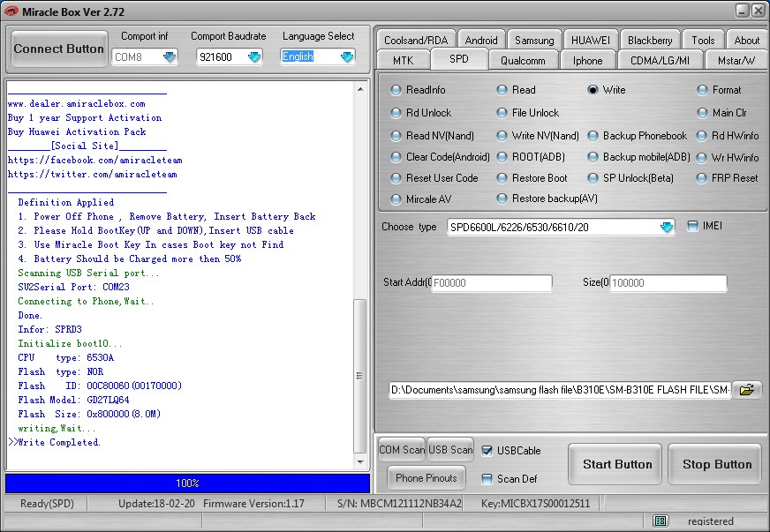
Task: Select the File Unlock radio option
Action: 502,113
